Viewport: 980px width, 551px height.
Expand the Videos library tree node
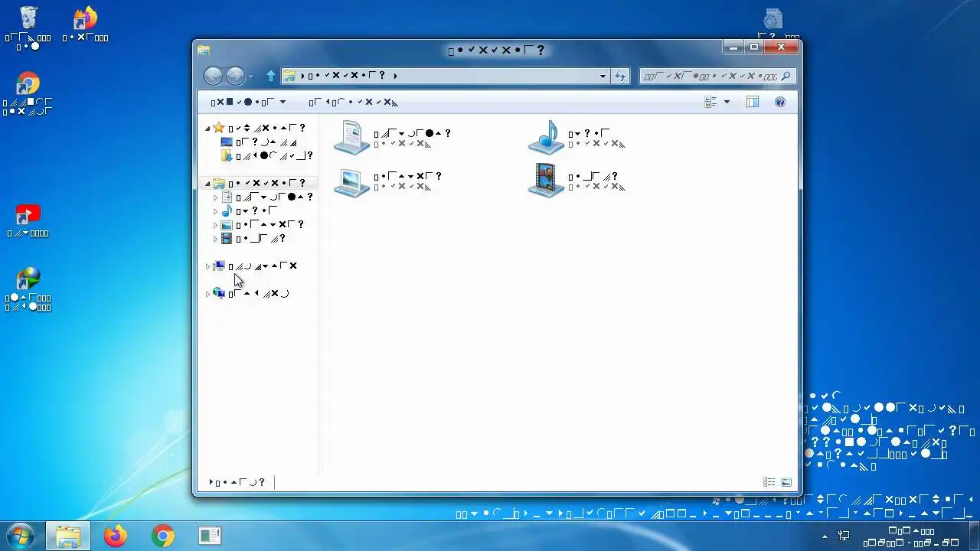pyautogui.click(x=216, y=239)
